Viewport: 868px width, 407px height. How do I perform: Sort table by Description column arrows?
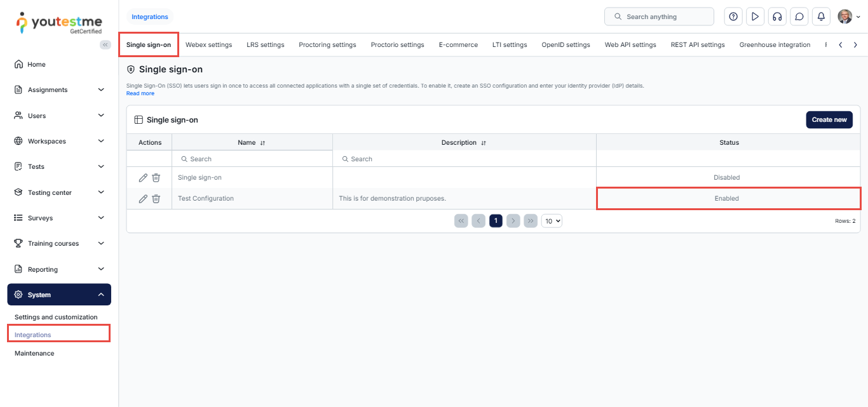[x=484, y=143]
